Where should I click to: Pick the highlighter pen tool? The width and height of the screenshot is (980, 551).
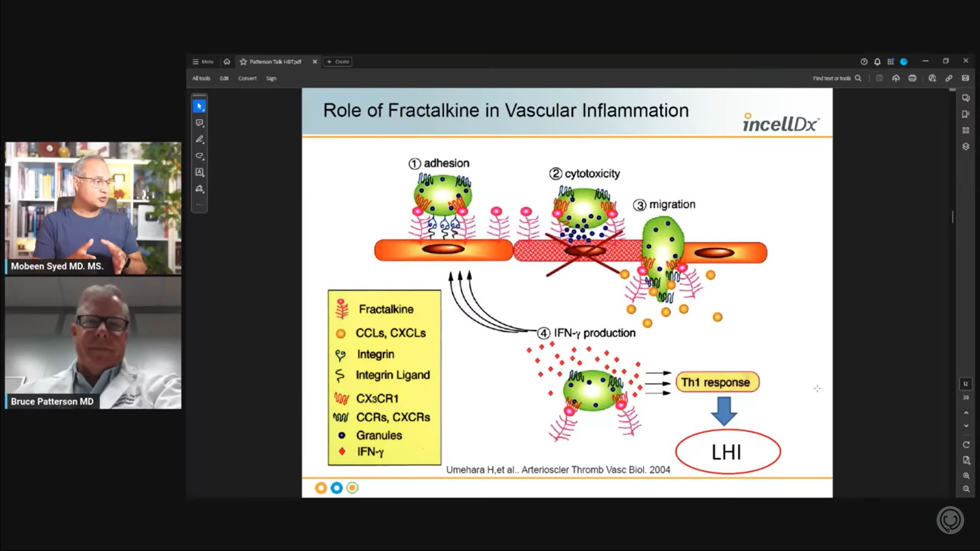pyautogui.click(x=200, y=139)
